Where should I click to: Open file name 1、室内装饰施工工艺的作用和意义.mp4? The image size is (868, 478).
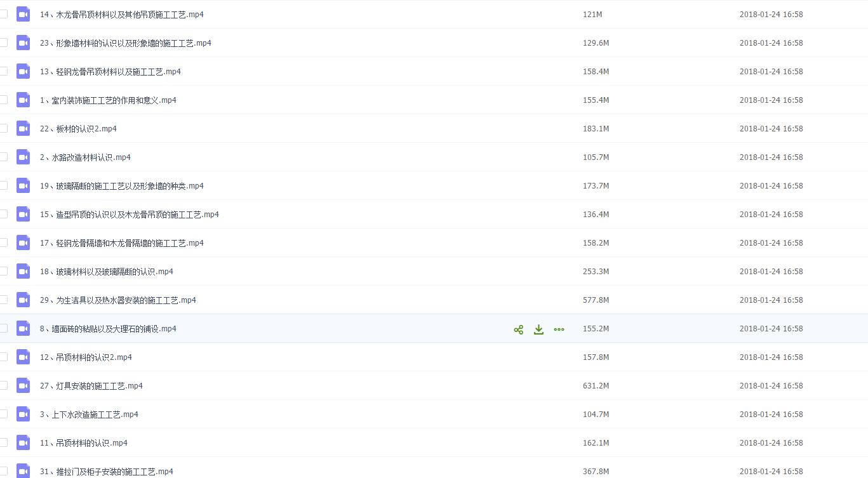tap(108, 100)
